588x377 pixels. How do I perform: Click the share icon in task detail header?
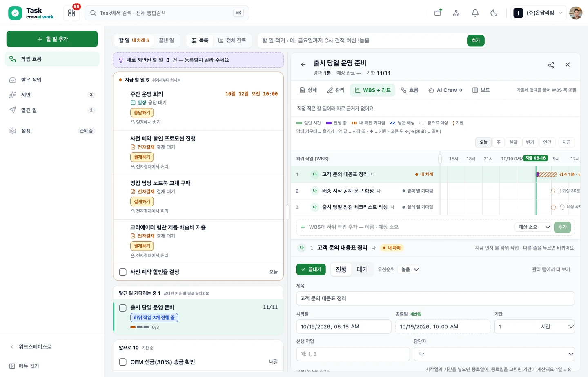coord(551,65)
